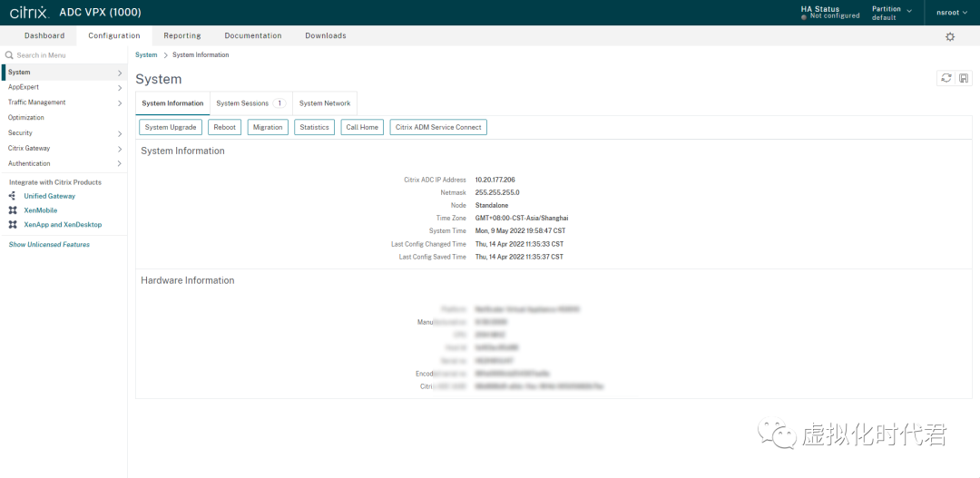980x478 pixels.
Task: Select Citrix Gateway in side menu
Action: (64, 149)
